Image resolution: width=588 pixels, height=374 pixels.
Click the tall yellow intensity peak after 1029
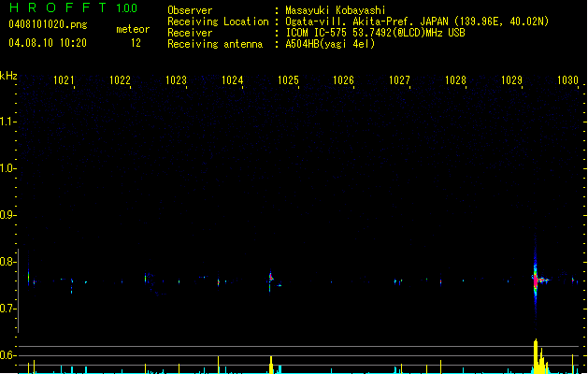(x=537, y=356)
